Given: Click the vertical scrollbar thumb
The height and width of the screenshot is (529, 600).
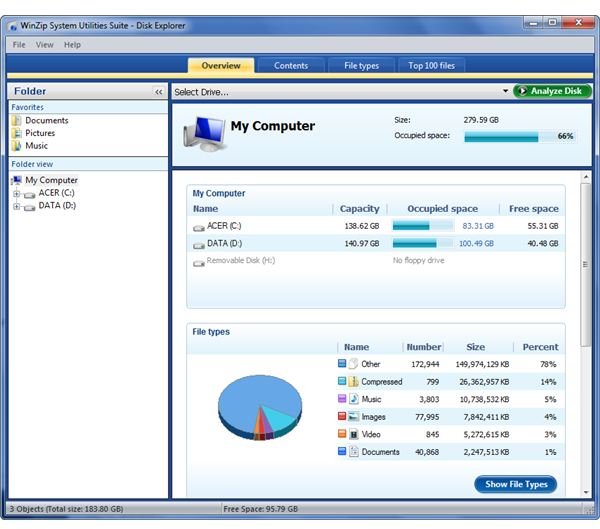Looking at the screenshot, I should 585,264.
